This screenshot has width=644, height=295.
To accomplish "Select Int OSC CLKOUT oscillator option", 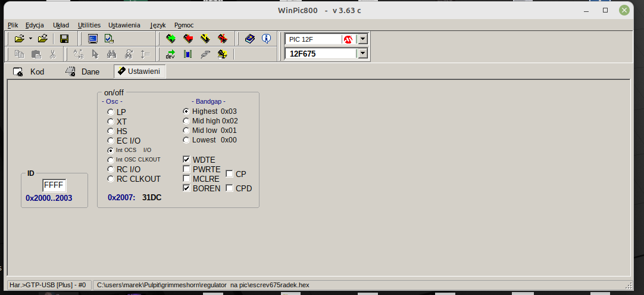I will tap(111, 160).
